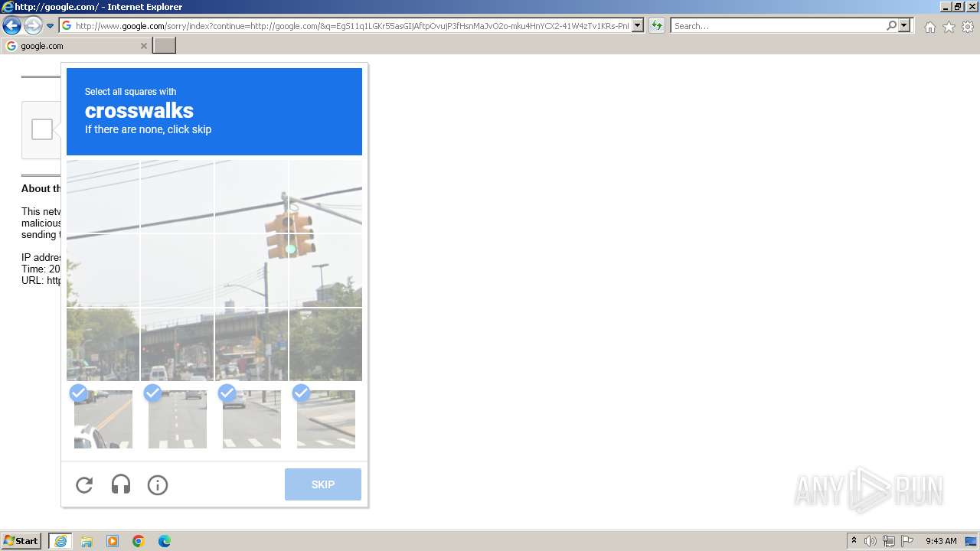This screenshot has height=551, width=980.
Task: Open Internet Explorer from the taskbar
Action: coord(60,541)
